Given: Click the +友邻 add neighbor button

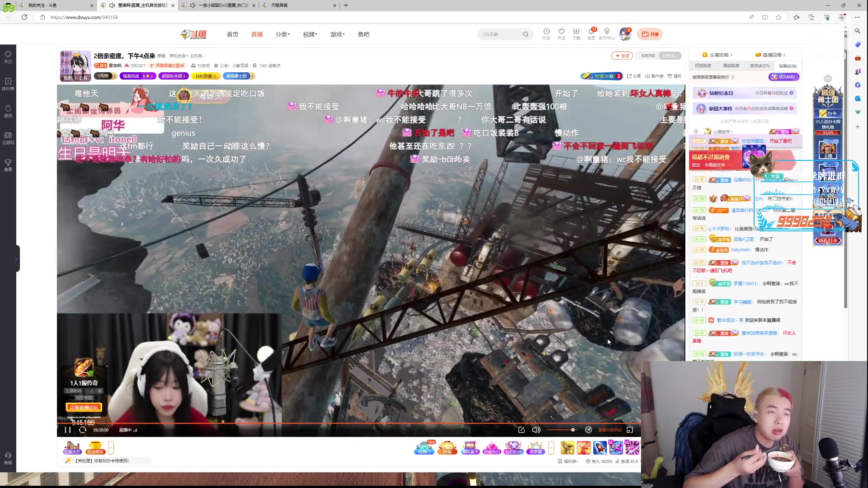Looking at the screenshot, I should (x=622, y=56).
